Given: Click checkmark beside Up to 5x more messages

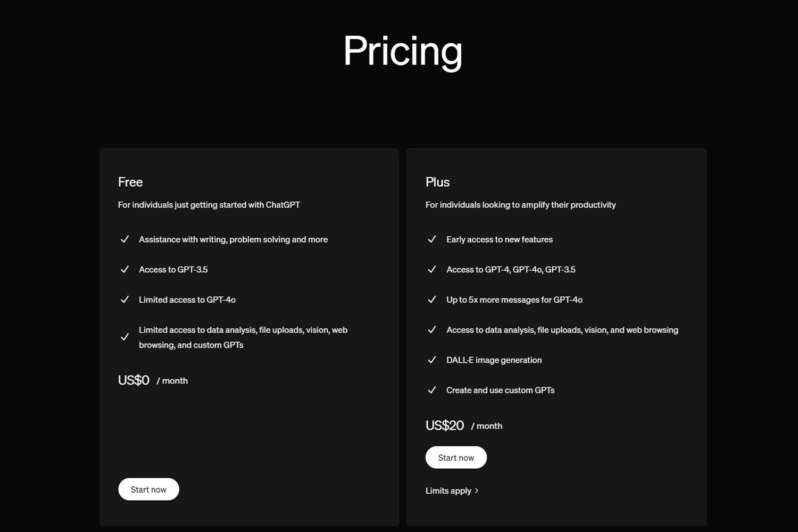Looking at the screenshot, I should (x=432, y=300).
